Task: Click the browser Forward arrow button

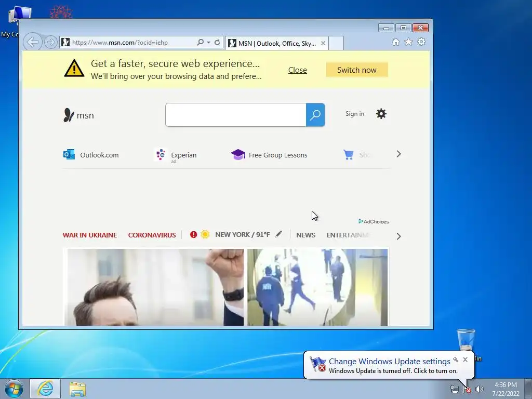Action: click(x=51, y=43)
